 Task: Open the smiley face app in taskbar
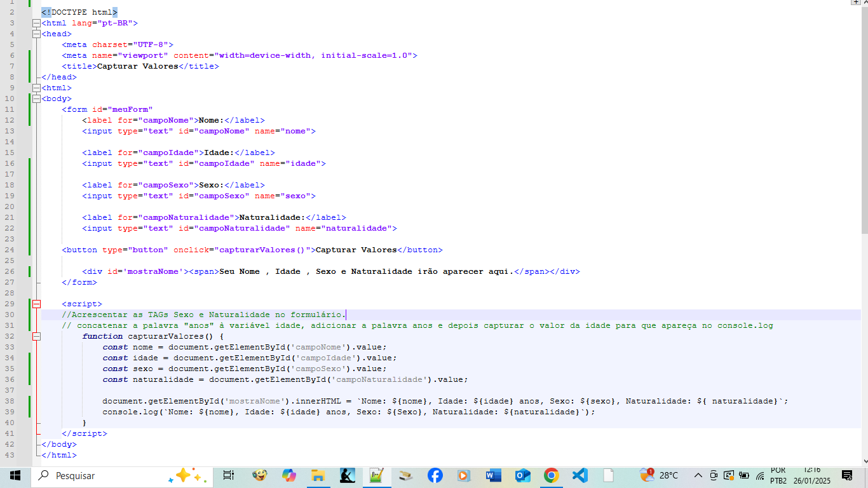[x=259, y=475]
